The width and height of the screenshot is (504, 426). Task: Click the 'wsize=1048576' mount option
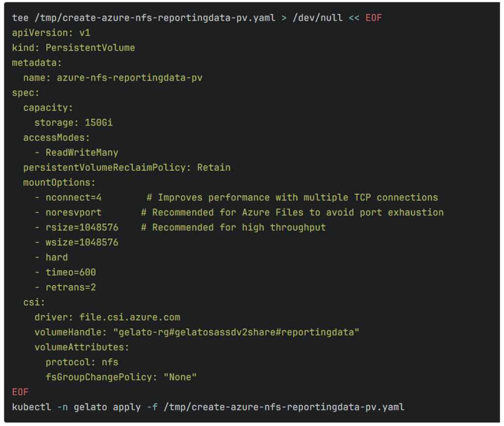coord(82,242)
